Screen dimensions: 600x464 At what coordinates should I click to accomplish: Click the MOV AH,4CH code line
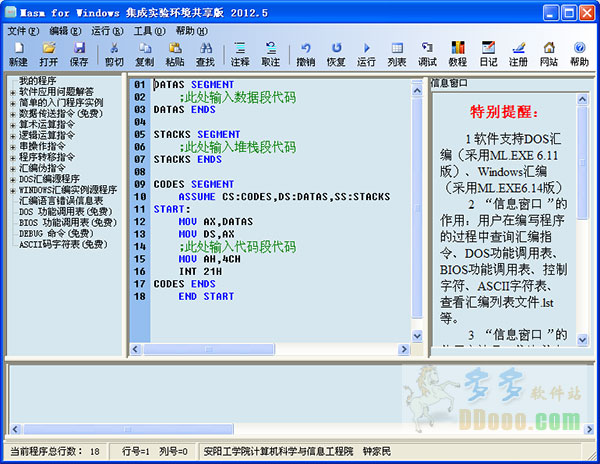209,259
